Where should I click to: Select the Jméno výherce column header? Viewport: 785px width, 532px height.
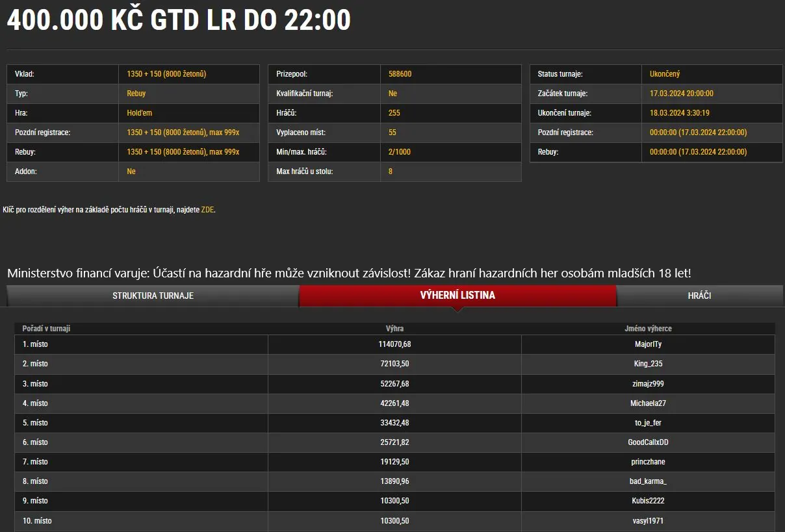[x=647, y=329]
